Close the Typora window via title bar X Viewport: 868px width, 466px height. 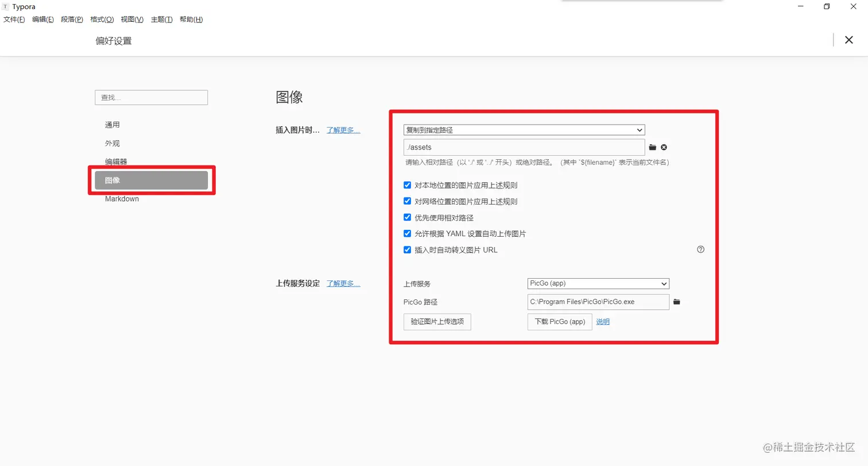pos(854,6)
